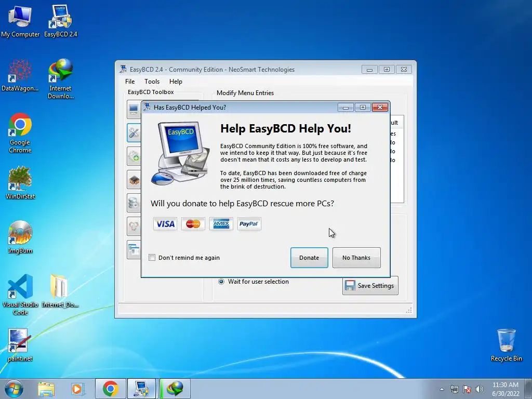This screenshot has height=399, width=532.
Task: Click the Save Settings button
Action: coord(370,286)
